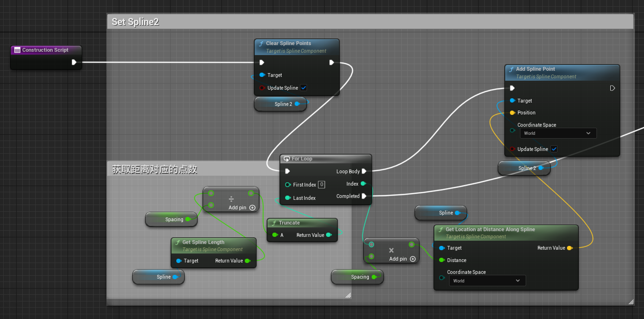The height and width of the screenshot is (319, 644).
Task: Click Get Spline Length Return Value pin
Action: [x=248, y=261]
